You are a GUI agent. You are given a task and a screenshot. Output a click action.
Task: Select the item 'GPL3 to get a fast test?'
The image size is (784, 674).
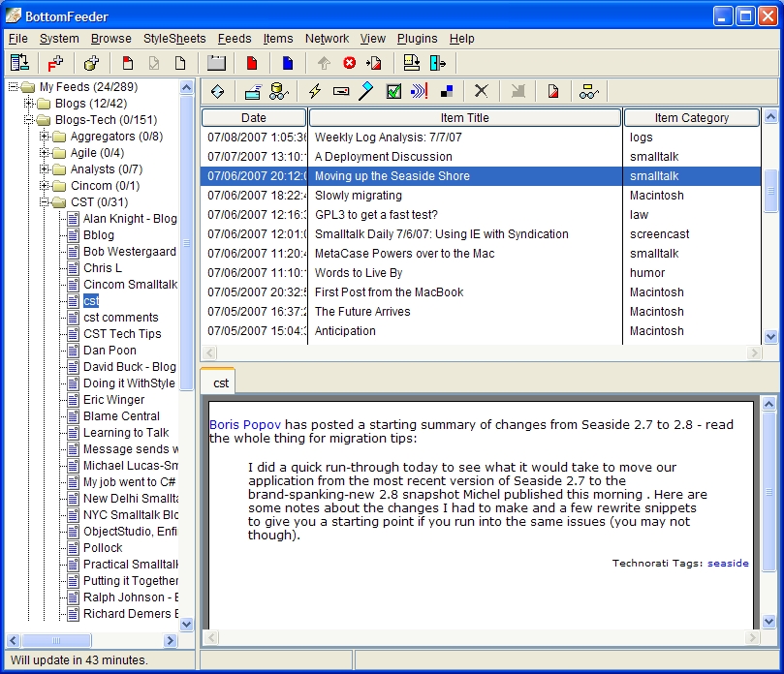(481, 215)
